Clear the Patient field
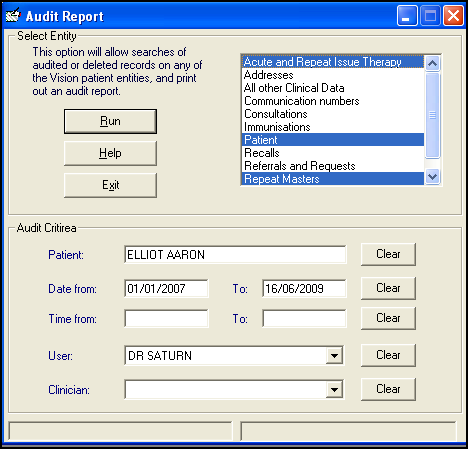Viewport: 468px width, 449px height. [388, 254]
